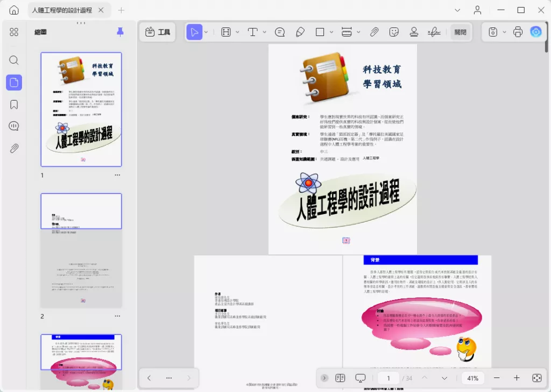The height and width of the screenshot is (392, 551).
Task: Select the cursor selection tool
Action: 194,32
